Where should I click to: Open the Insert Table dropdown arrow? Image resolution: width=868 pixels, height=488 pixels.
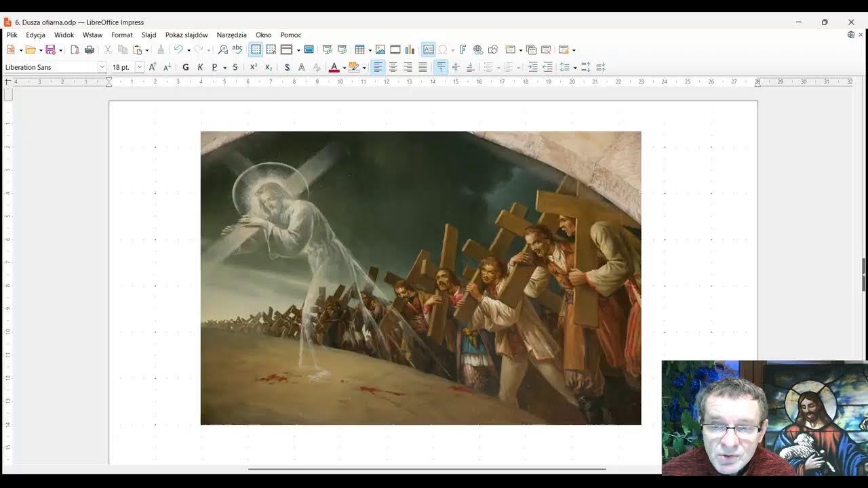pyautogui.click(x=370, y=50)
